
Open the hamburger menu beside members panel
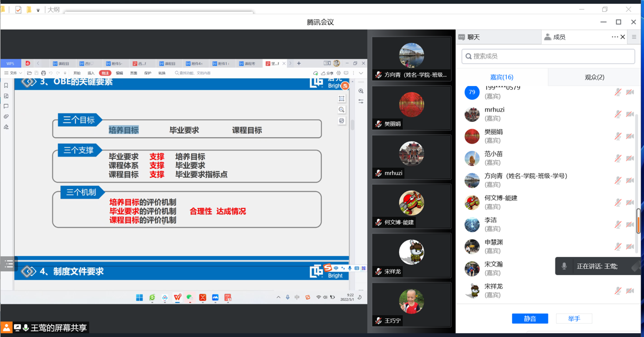click(x=634, y=37)
